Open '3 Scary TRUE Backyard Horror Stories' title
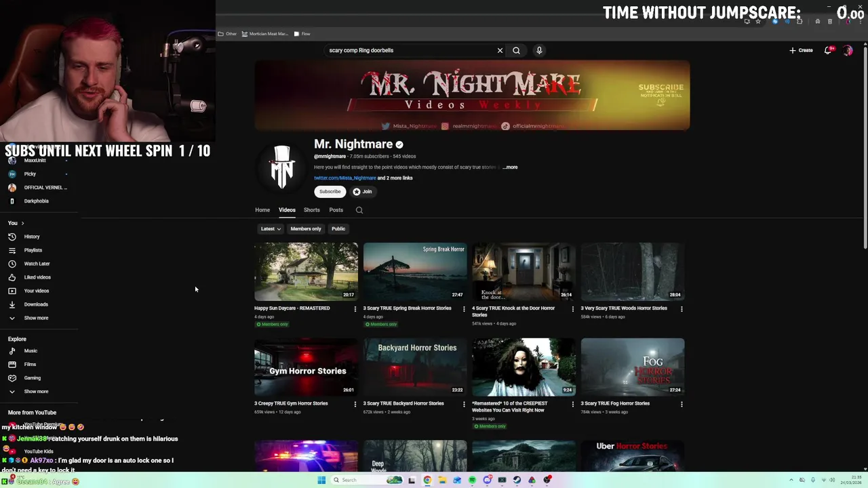Viewport: 868px width, 488px height. pyautogui.click(x=403, y=403)
